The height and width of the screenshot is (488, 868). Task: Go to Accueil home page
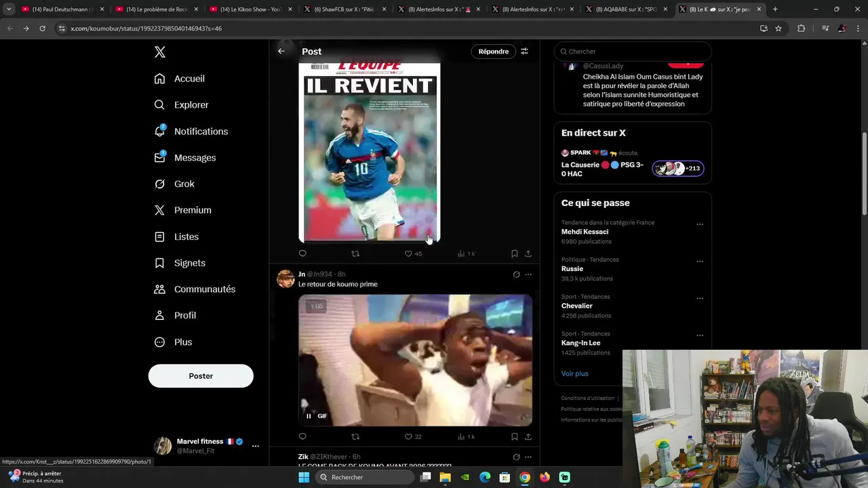pyautogui.click(x=180, y=79)
